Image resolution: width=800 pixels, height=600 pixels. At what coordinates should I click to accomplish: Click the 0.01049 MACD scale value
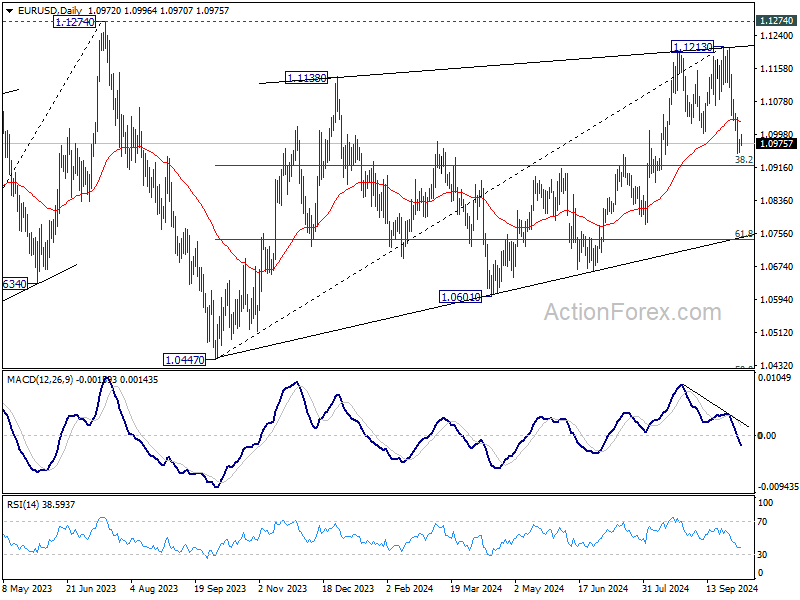point(775,378)
